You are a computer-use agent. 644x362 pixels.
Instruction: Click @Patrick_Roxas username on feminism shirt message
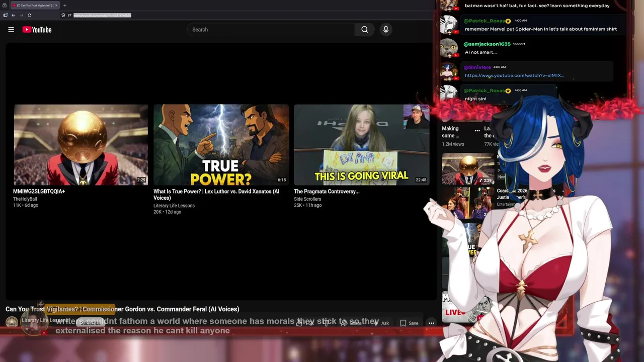coord(484,21)
